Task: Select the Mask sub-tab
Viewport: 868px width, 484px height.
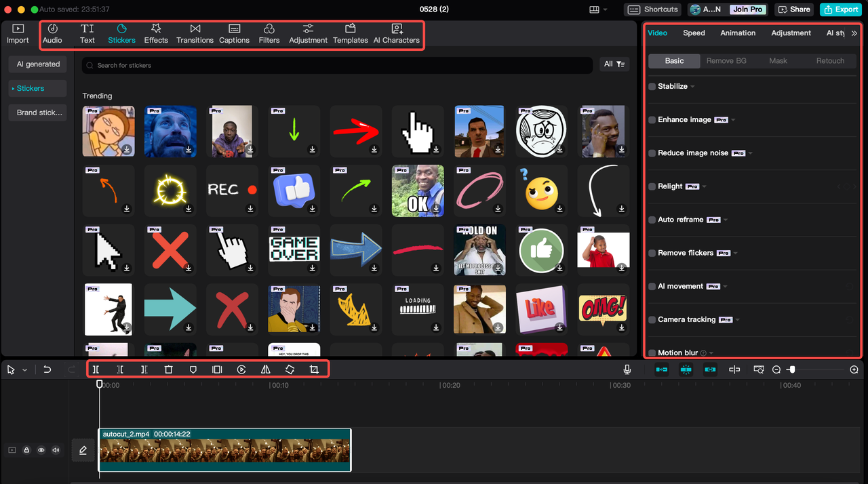Action: coord(778,61)
